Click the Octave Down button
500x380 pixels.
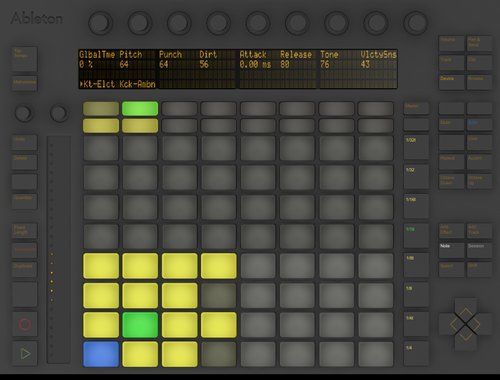[x=451, y=181]
